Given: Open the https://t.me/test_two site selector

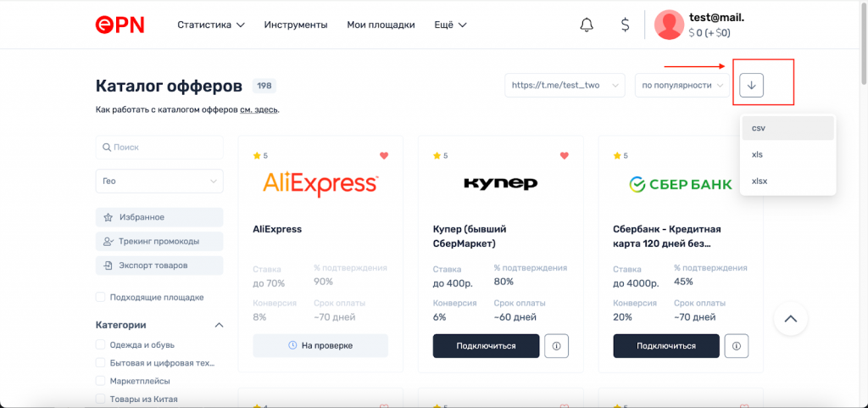Looking at the screenshot, I should pos(565,86).
